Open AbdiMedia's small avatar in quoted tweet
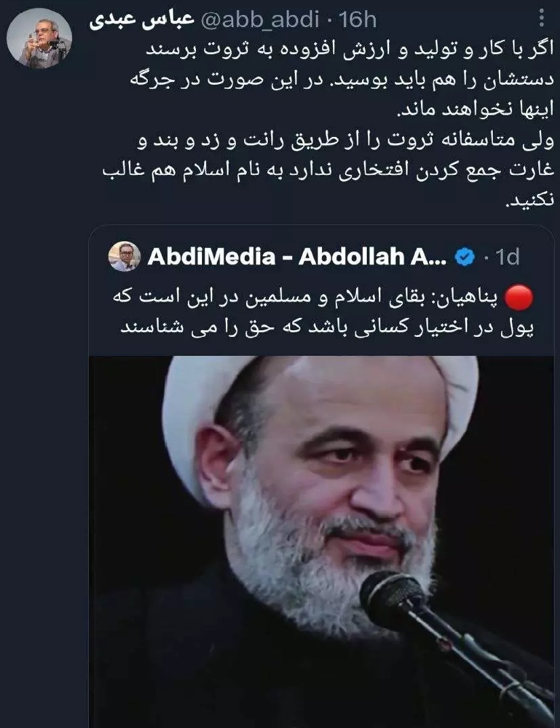The image size is (560, 728). pos(124,256)
